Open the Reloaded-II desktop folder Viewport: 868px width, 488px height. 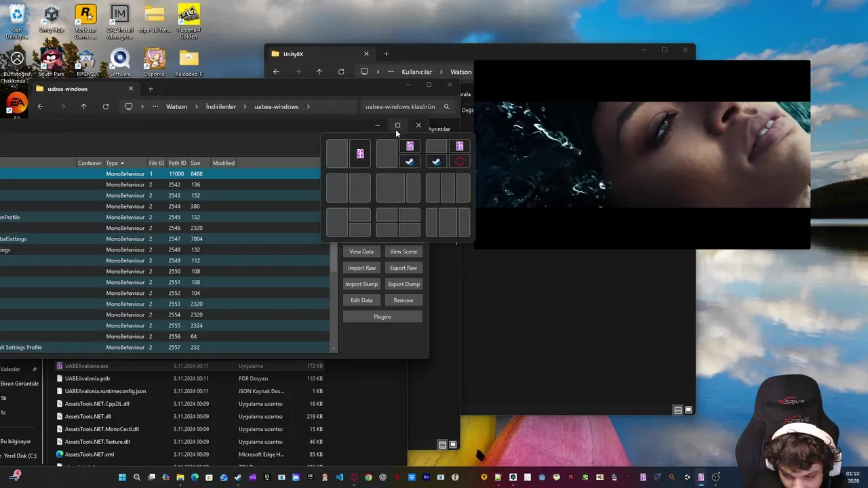189,62
